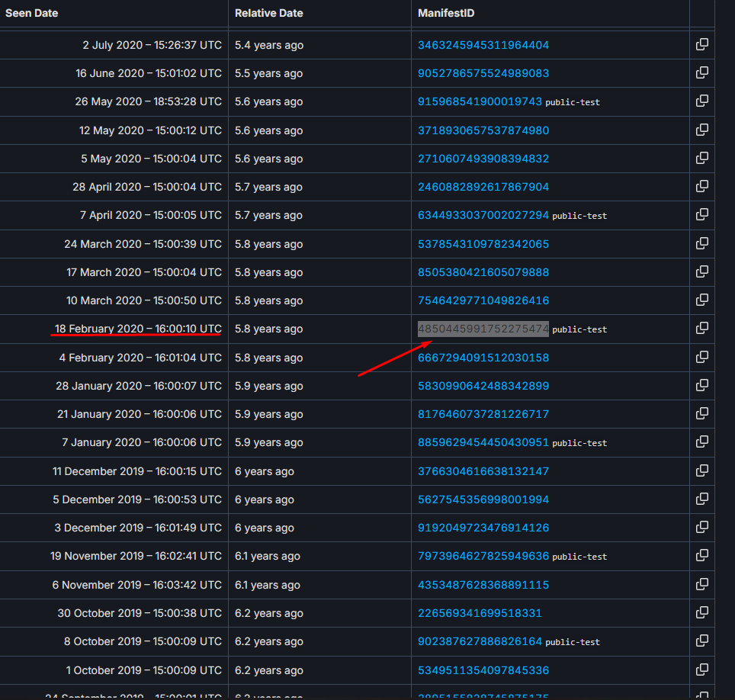This screenshot has height=700, width=735.
Task: Copy manifest ID for 10 March 2020 row
Action: (702, 300)
